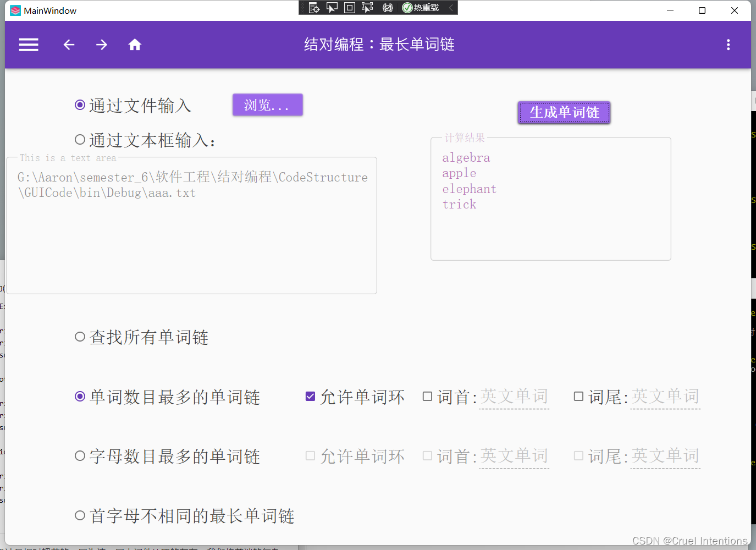Click the forward navigation arrow
Image resolution: width=756 pixels, height=550 pixels.
(x=102, y=45)
